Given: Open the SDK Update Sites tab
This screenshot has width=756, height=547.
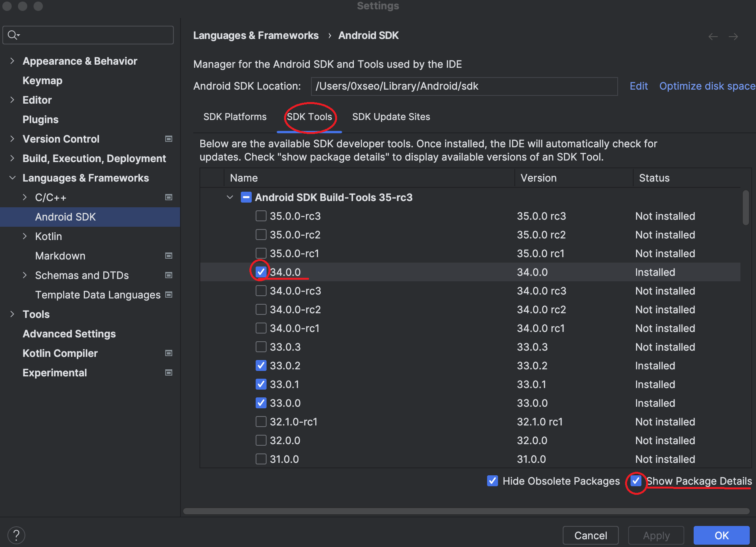Looking at the screenshot, I should click(x=391, y=117).
